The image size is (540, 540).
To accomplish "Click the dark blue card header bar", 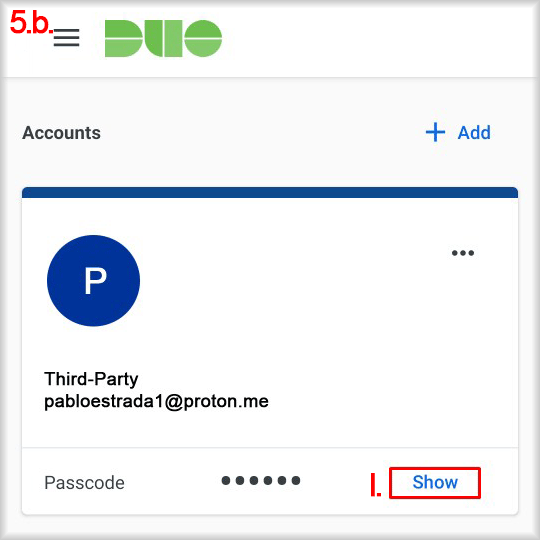I will [x=270, y=193].
